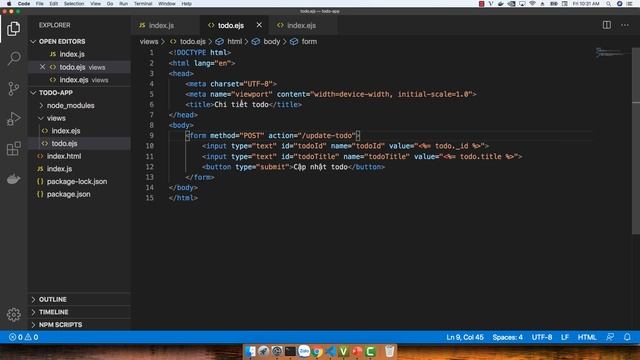
Task: Open package.json in file tree
Action: click(x=68, y=194)
